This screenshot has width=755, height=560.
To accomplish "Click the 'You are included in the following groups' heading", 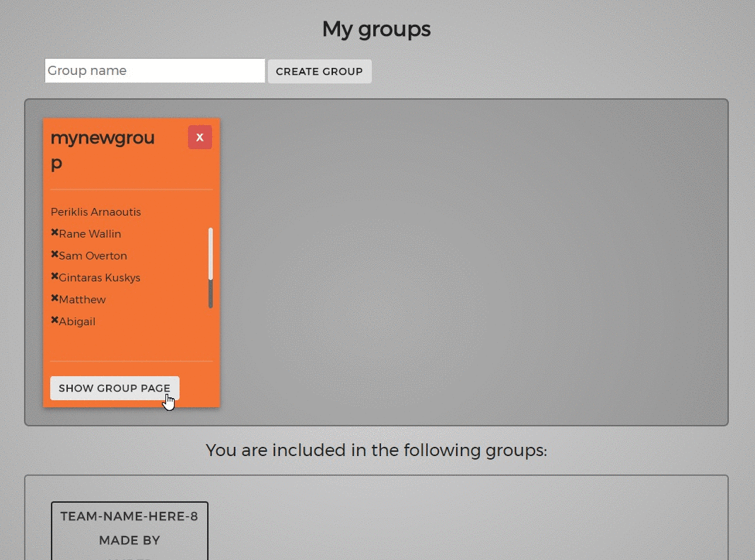I will pyautogui.click(x=377, y=450).
